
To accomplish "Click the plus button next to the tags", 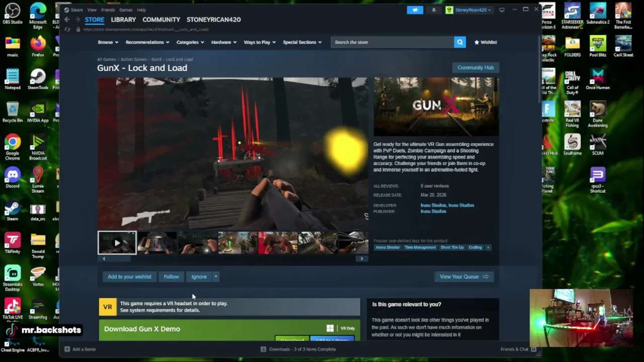I will coord(488,247).
